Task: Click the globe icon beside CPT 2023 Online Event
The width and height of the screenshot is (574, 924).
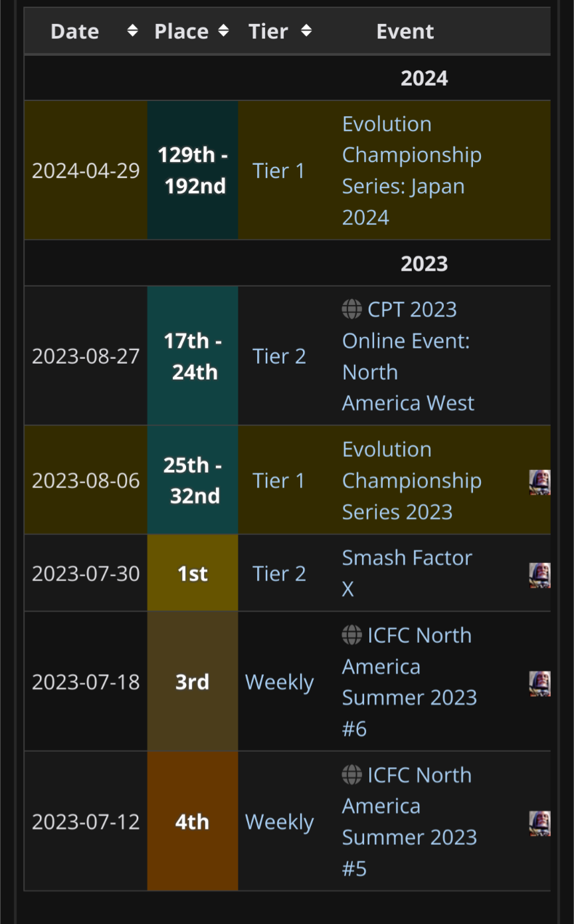Action: click(352, 309)
